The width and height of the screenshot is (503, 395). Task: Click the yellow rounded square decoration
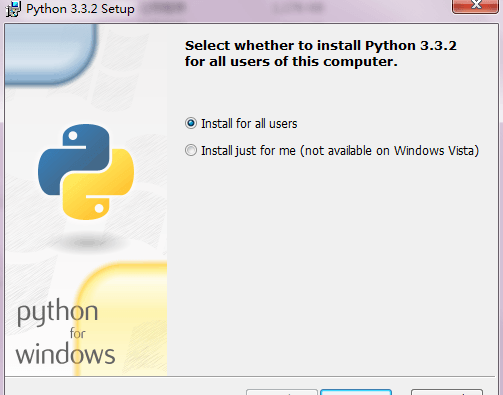pyautogui.click(x=122, y=319)
